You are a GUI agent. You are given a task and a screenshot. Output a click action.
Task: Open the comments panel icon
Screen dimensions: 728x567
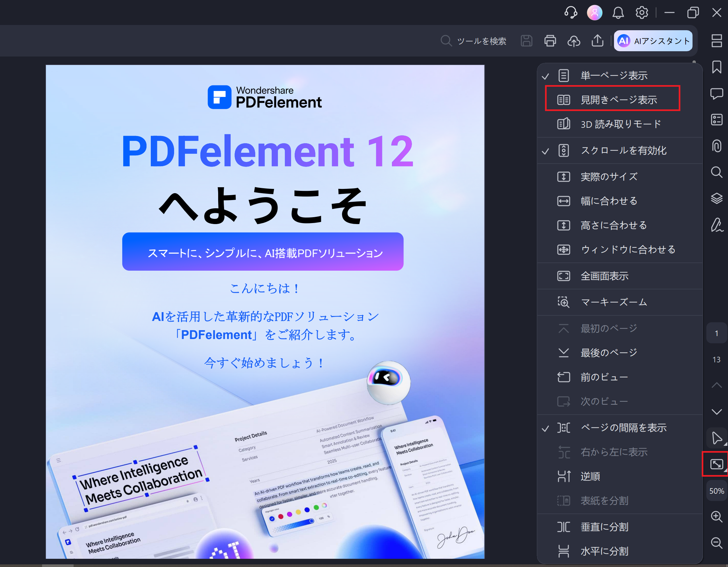tap(717, 94)
